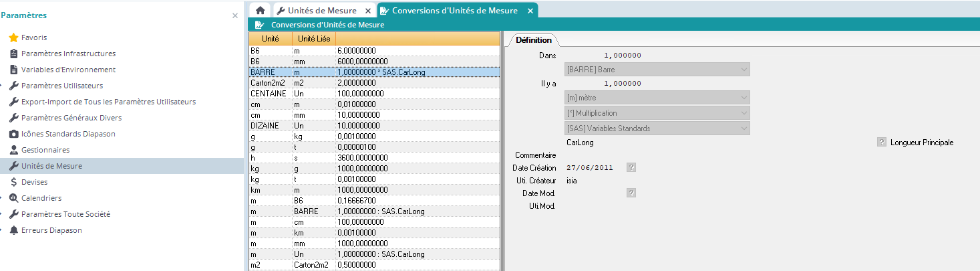Toggle the Longueur Principale checkbox
This screenshot has width=980, height=271.
click(x=881, y=143)
